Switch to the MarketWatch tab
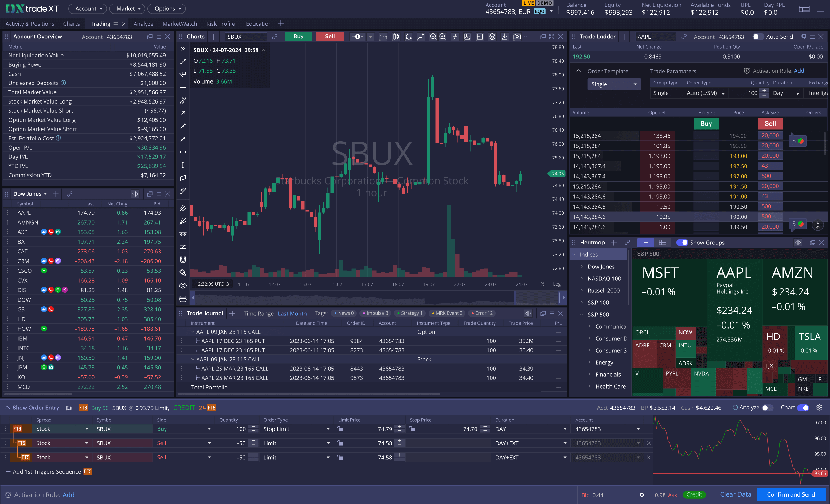 click(x=179, y=24)
